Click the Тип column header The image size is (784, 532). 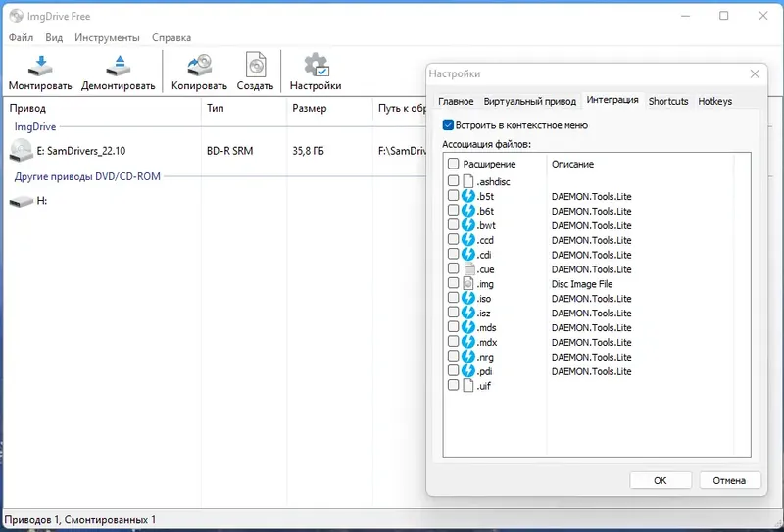click(244, 108)
